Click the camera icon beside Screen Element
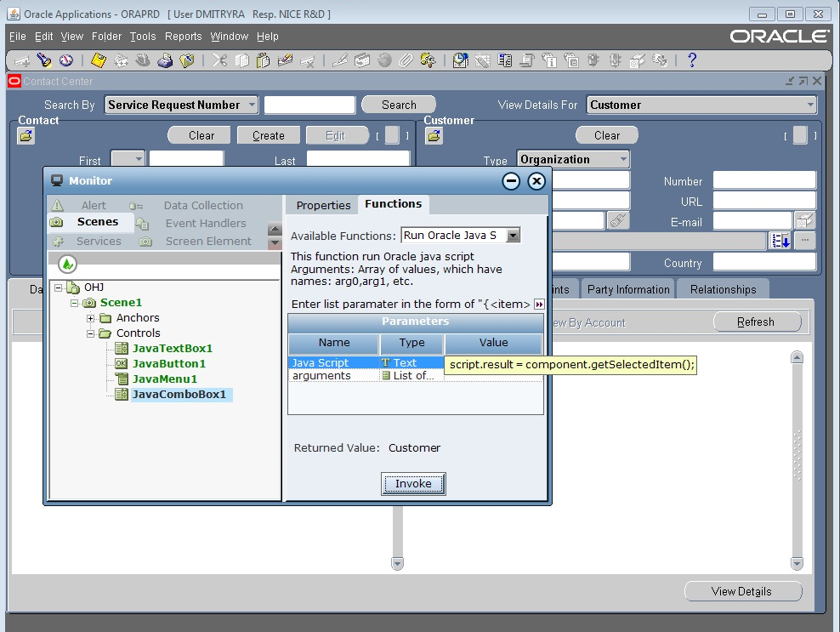The height and width of the screenshot is (632, 840). [x=145, y=242]
